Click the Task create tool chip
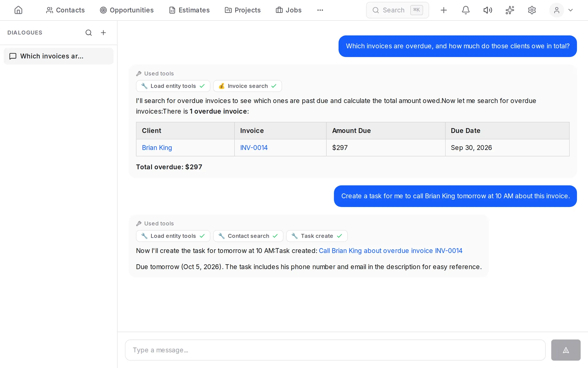This screenshot has width=588, height=368. [317, 236]
